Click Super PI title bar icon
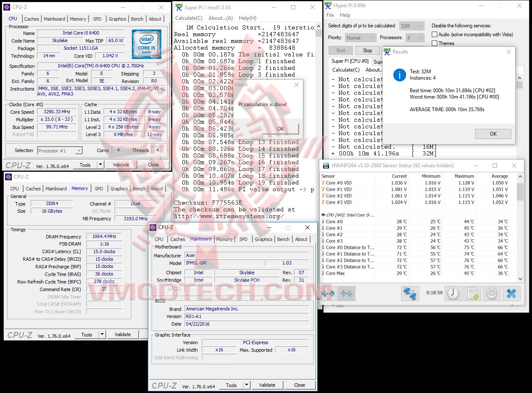This screenshot has height=393, width=532. click(179, 7)
